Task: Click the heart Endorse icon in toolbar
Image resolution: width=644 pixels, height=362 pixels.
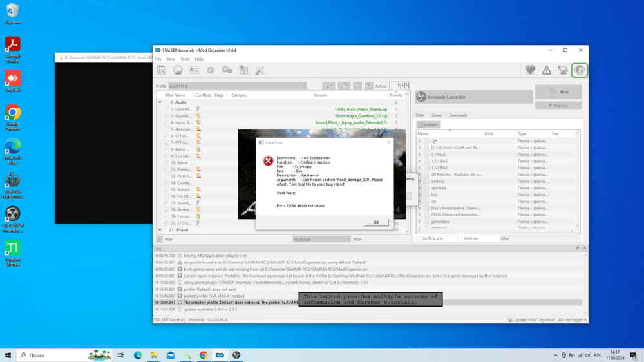Action: (x=529, y=70)
